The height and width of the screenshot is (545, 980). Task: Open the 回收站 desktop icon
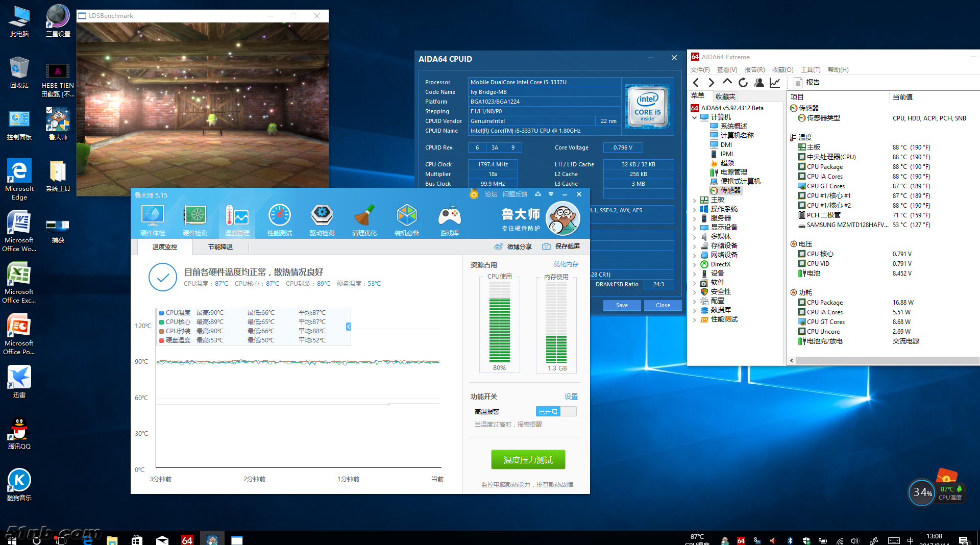point(19,73)
